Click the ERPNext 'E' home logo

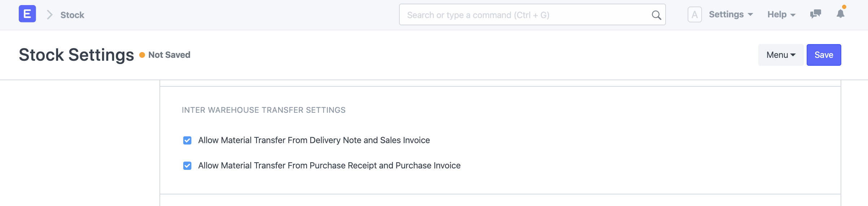point(27,14)
